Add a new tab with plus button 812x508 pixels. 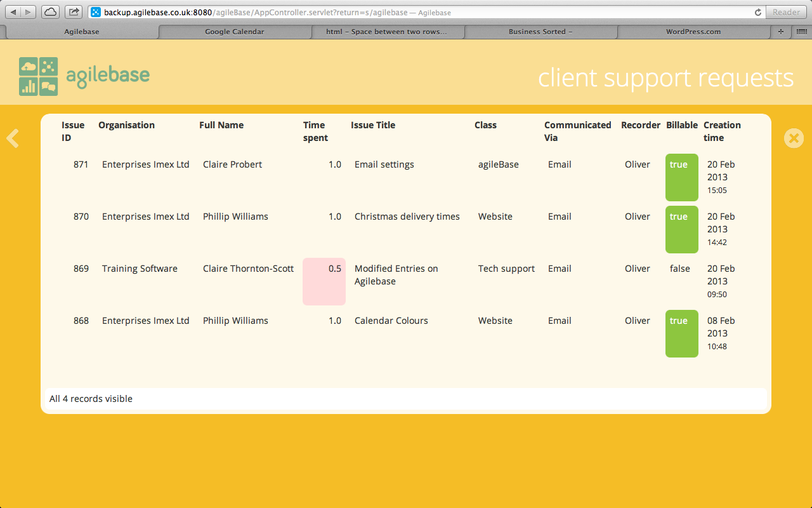click(x=781, y=32)
